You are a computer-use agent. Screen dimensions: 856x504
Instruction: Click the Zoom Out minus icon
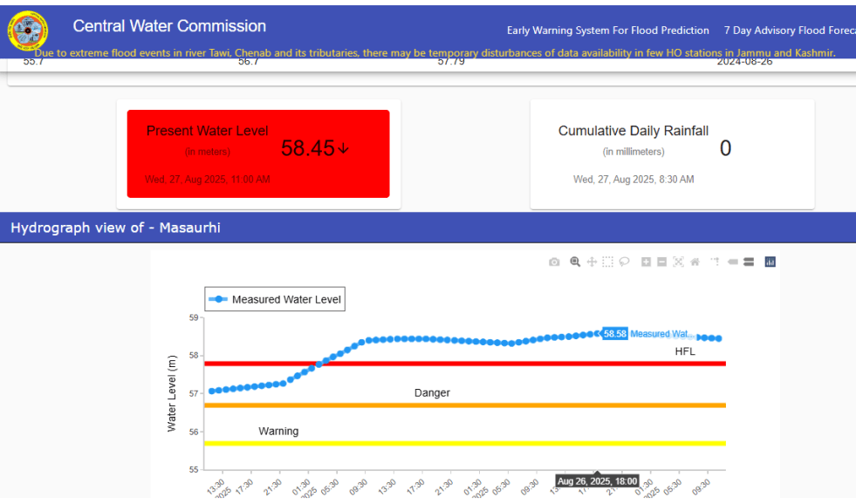[x=662, y=262]
